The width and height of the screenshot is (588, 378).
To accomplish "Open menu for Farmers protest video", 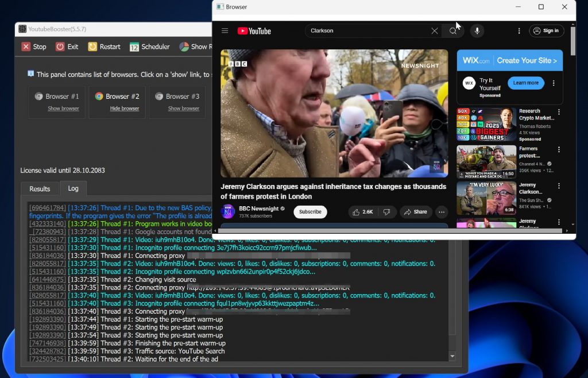I will pos(559,149).
